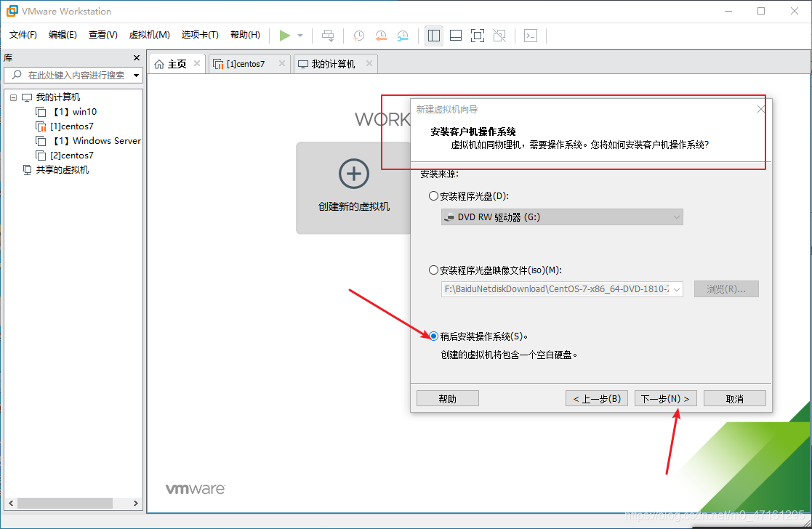Screen dimensions: 812x529
Task: Open the 虚拟机(M) menu
Action: (x=149, y=35)
